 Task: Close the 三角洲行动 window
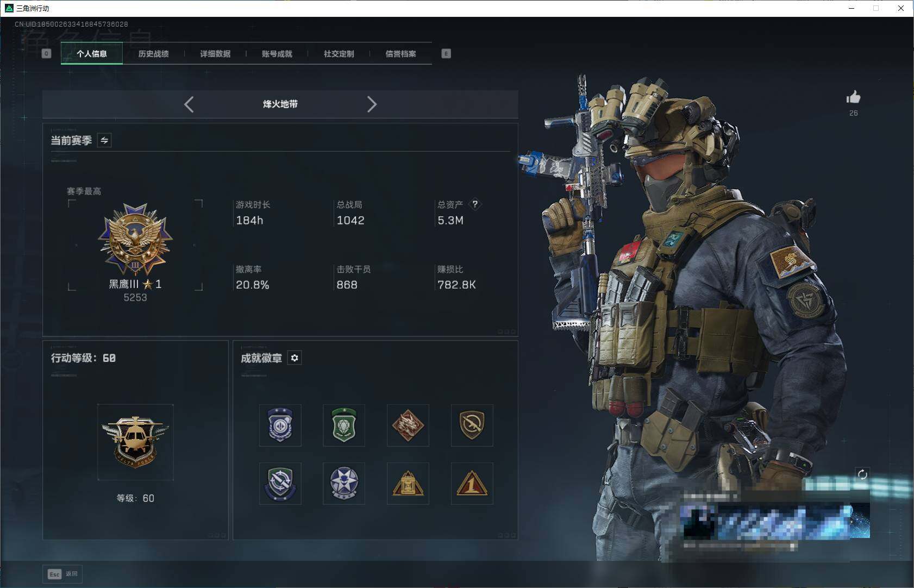(901, 8)
